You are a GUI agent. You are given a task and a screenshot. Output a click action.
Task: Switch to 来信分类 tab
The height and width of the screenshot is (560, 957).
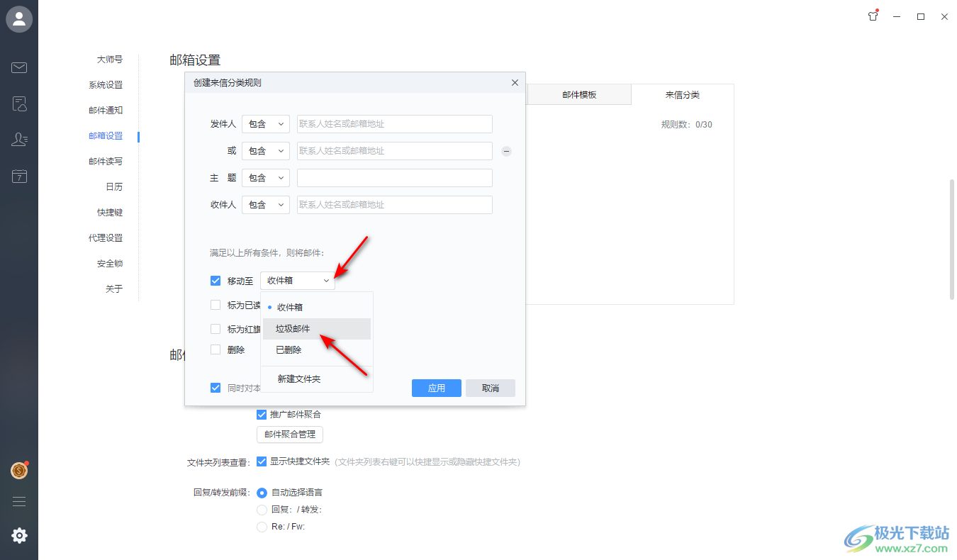pyautogui.click(x=682, y=94)
